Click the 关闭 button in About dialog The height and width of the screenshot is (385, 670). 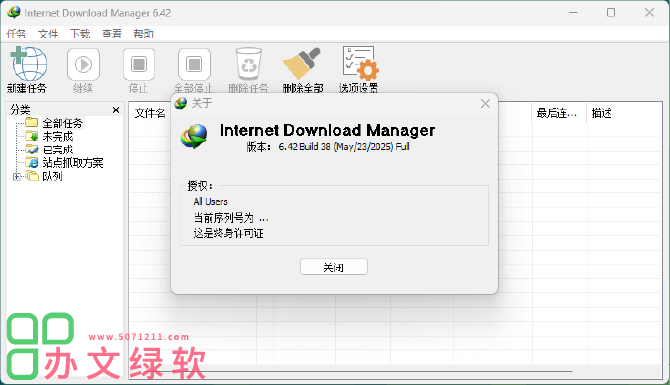(x=334, y=267)
